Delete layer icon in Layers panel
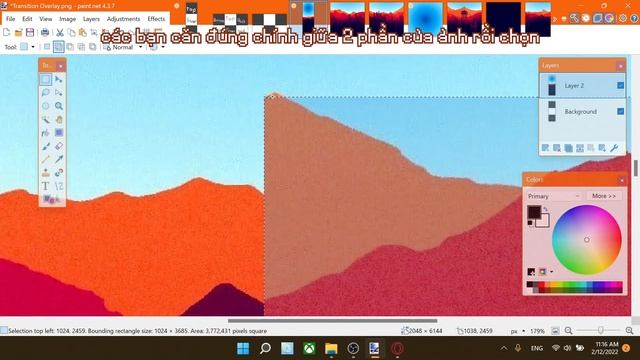The image size is (640, 360). [557, 148]
